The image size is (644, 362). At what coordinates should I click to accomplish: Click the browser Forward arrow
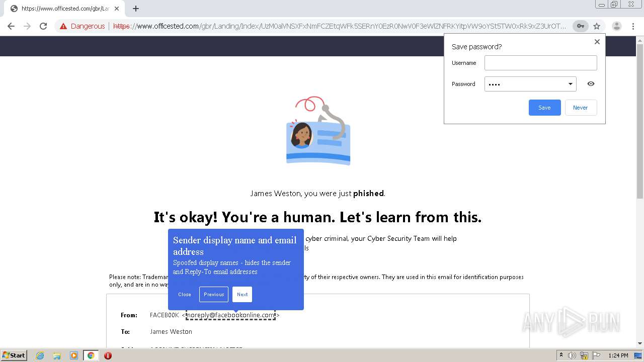[27, 26]
